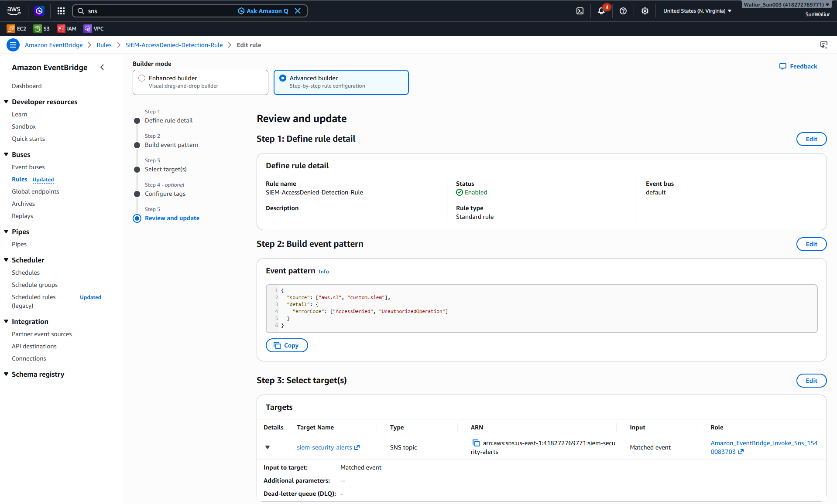837x504 pixels.
Task: Open the IAM shortcut
Action: pyautogui.click(x=67, y=29)
